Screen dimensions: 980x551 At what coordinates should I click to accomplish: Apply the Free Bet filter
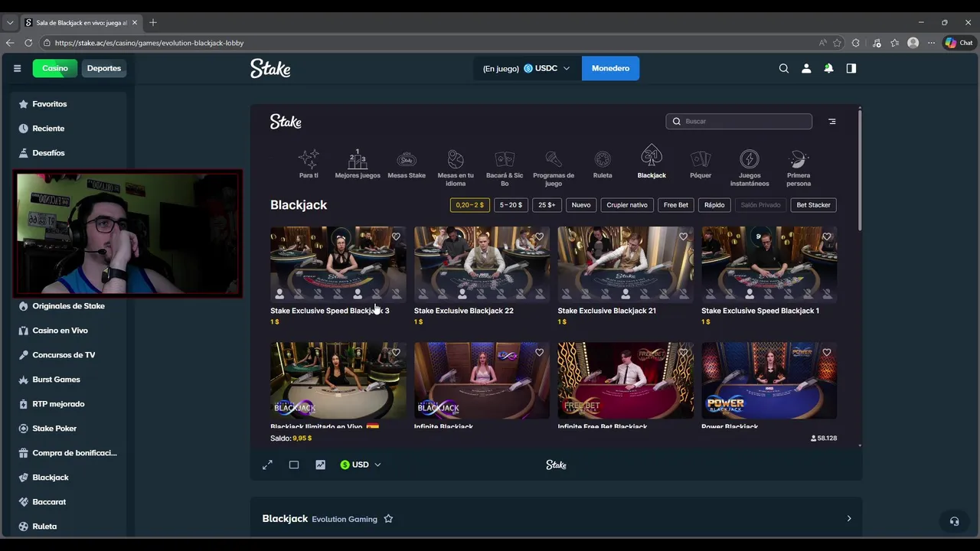coord(676,205)
